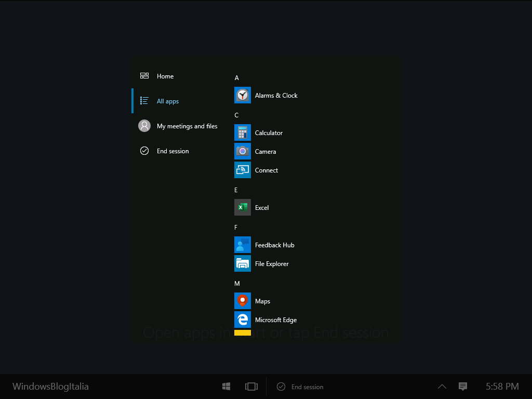Open the Maps app icon
Image resolution: width=532 pixels, height=399 pixels.
(x=243, y=301)
